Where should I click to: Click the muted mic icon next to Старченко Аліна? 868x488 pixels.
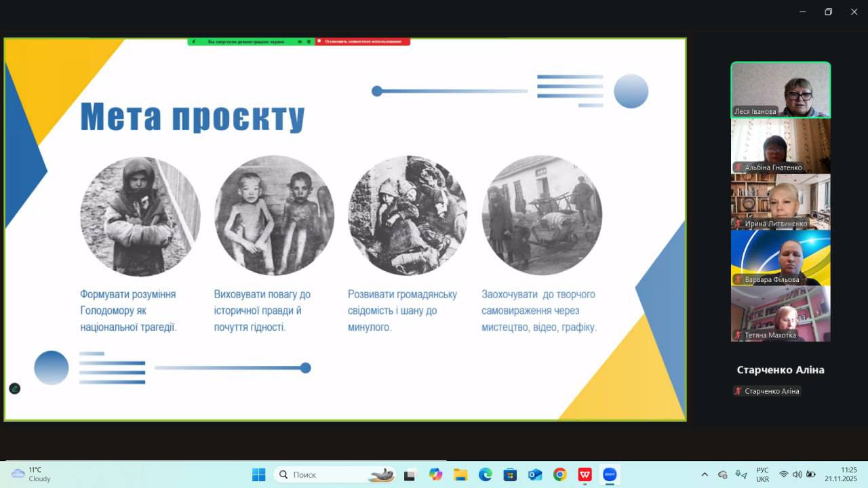tap(738, 391)
